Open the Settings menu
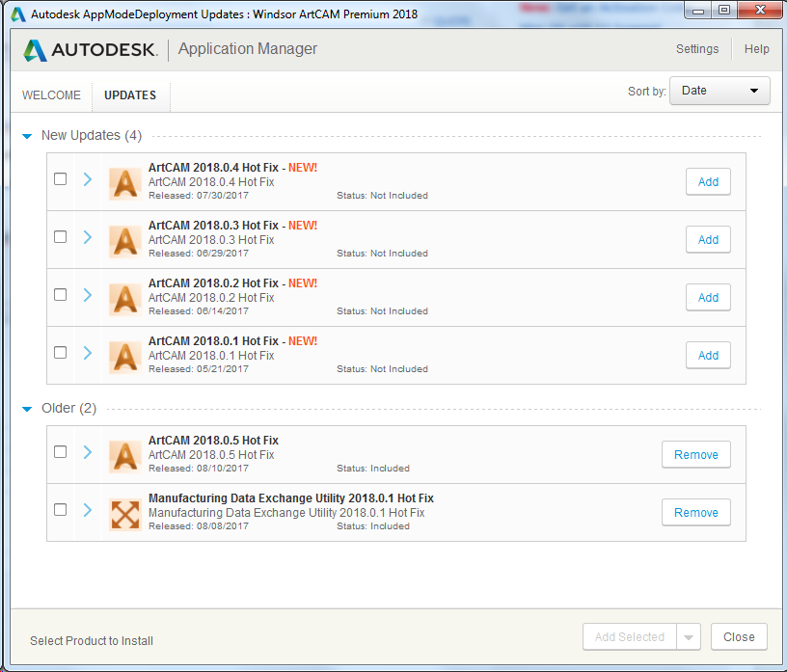 [x=697, y=48]
